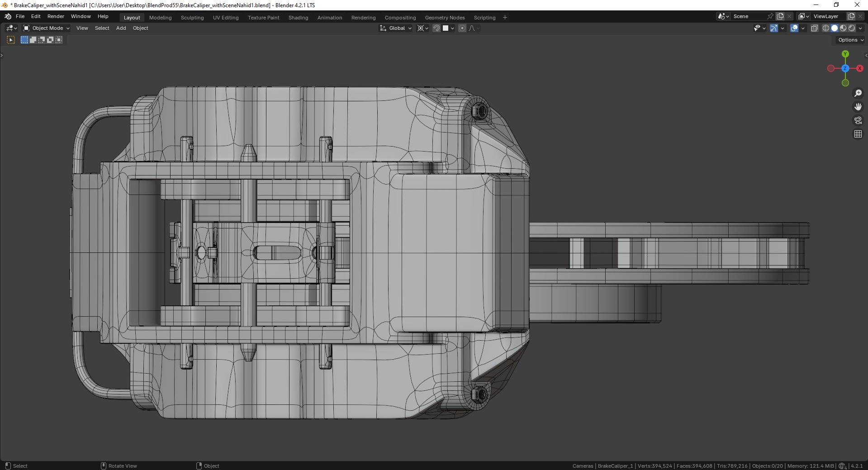Toggle proportional editing
This screenshot has width=868, height=470.
(x=462, y=28)
